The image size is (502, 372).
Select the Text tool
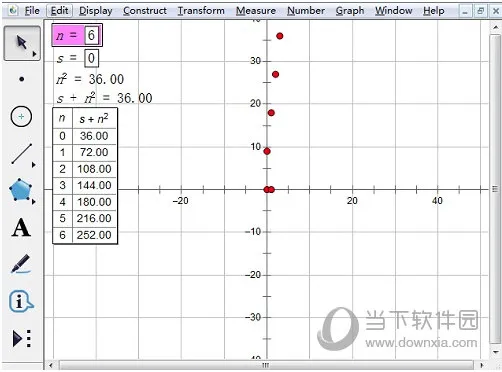click(x=21, y=228)
